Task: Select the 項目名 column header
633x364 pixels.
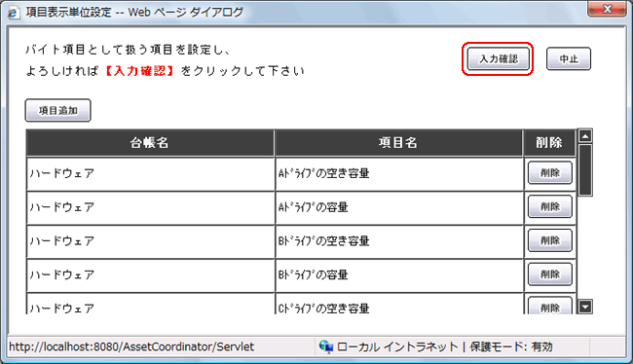Action: [398, 142]
